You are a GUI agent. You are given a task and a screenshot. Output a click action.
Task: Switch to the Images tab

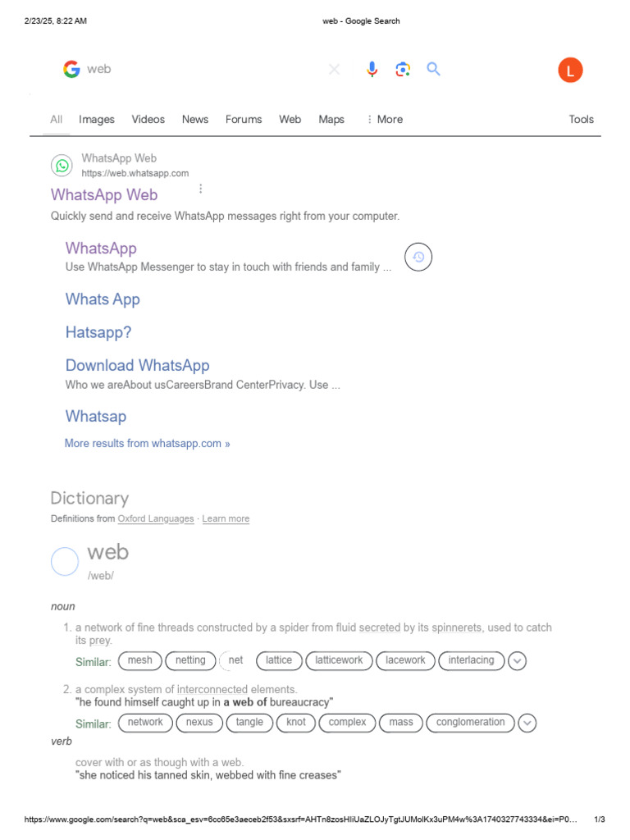coord(97,120)
